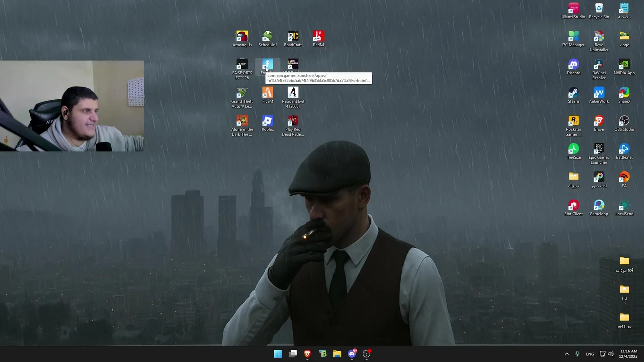Viewport: 644px width, 362px height.
Task: Launch the Steam desktop shortcut
Action: [x=573, y=95]
